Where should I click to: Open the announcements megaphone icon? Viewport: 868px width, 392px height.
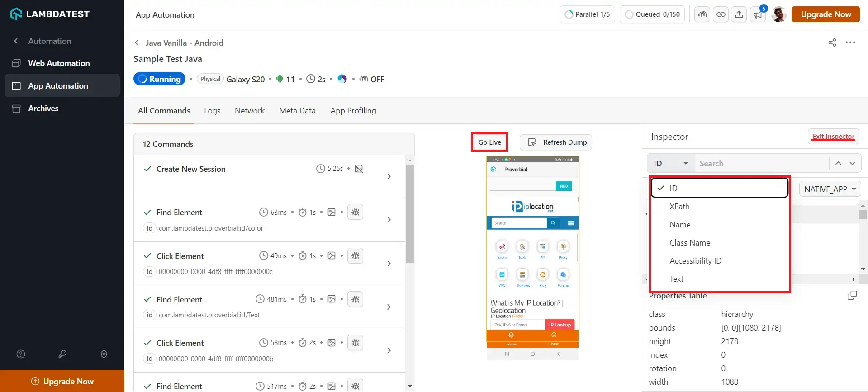tap(757, 14)
